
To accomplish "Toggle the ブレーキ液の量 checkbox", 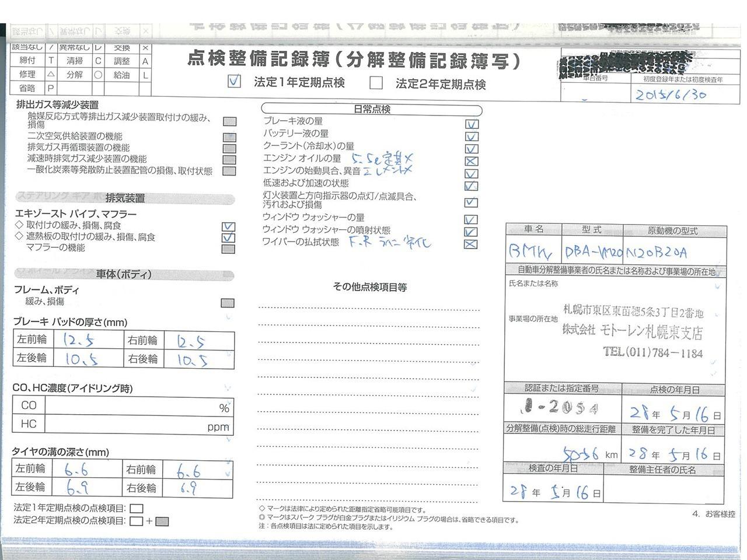I will (472, 124).
